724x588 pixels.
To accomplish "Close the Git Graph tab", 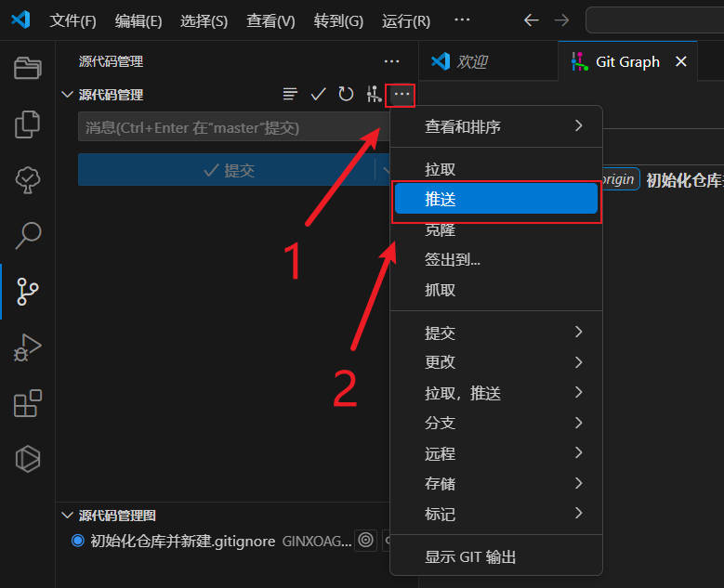I will pyautogui.click(x=681, y=62).
